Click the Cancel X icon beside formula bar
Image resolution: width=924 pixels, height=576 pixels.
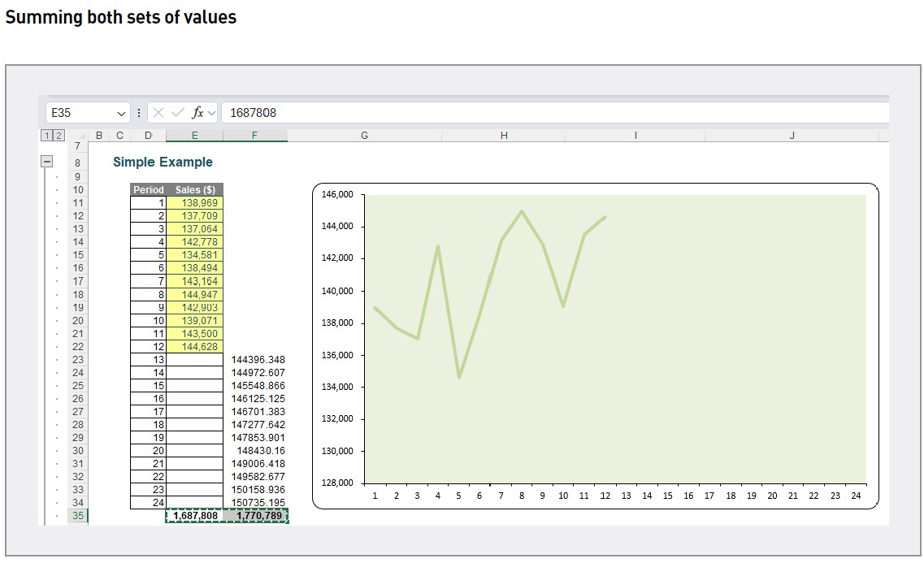[159, 113]
